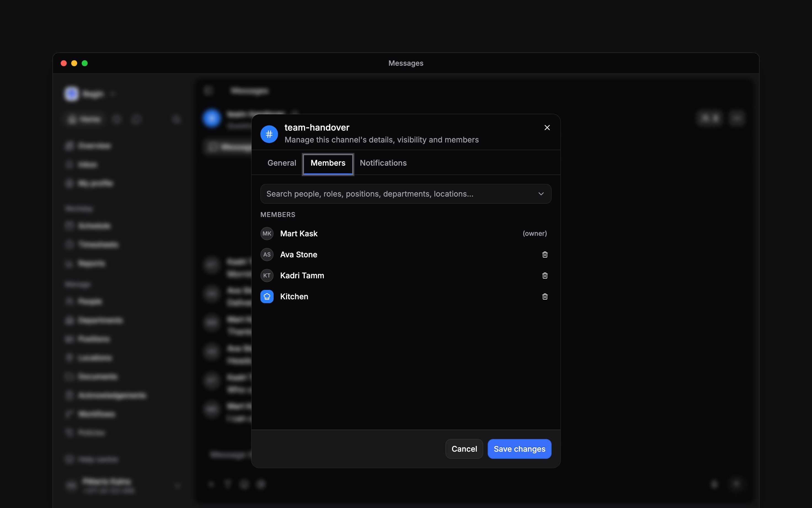Click Kadri Tamm's KT avatar
812x508 pixels.
click(267, 276)
